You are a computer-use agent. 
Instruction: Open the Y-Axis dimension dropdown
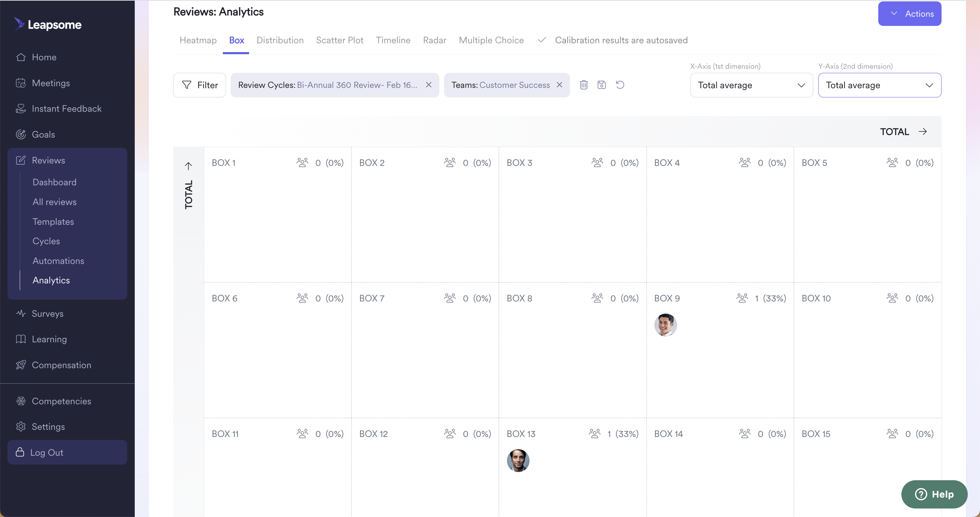tap(880, 85)
